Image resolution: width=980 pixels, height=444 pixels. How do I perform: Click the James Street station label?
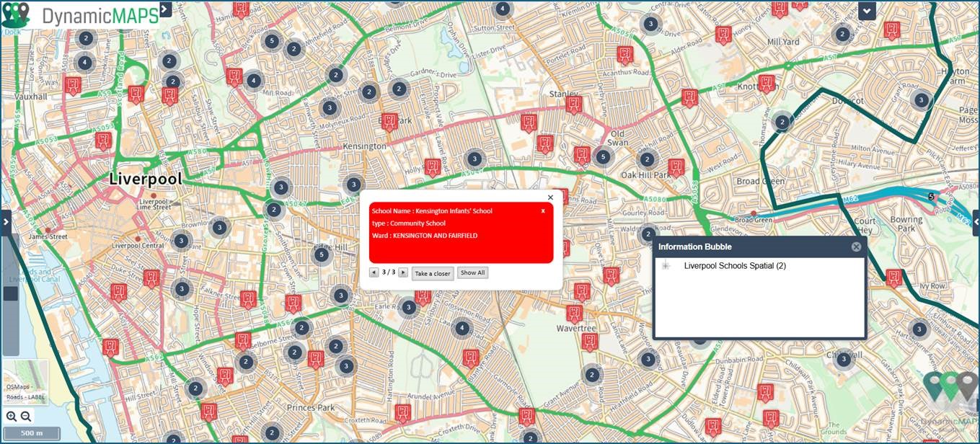click(48, 237)
